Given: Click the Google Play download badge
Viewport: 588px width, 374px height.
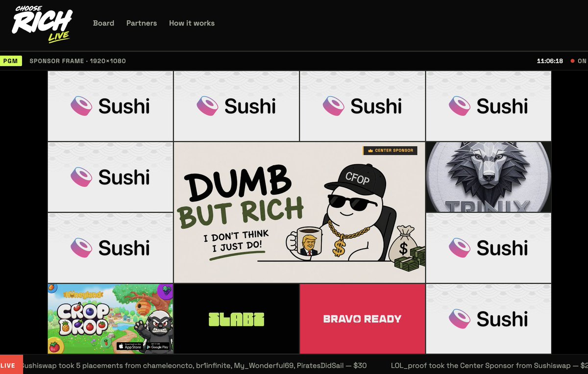Looking at the screenshot, I should 158,346.
